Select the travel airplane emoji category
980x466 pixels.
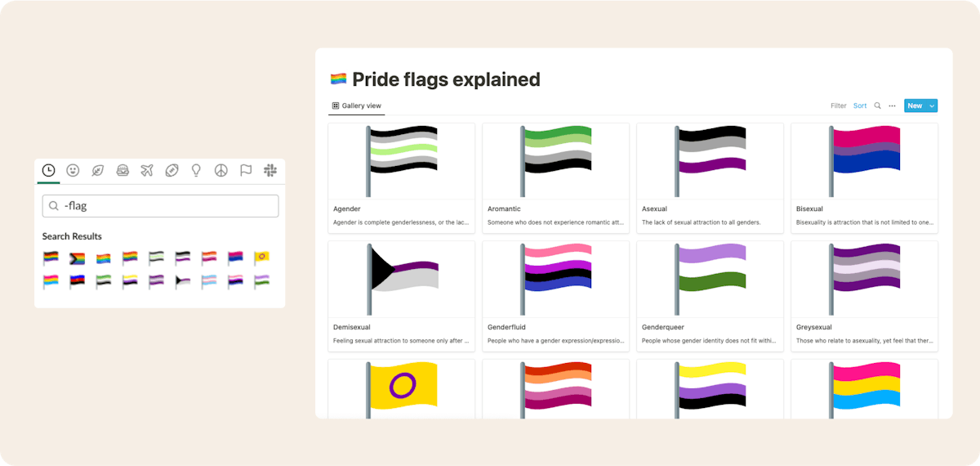[x=147, y=170]
